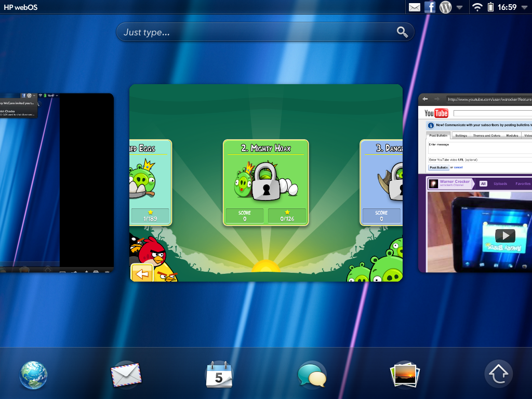
Task: Select the 2. Mighty Hoax episode card
Action: pos(265,182)
